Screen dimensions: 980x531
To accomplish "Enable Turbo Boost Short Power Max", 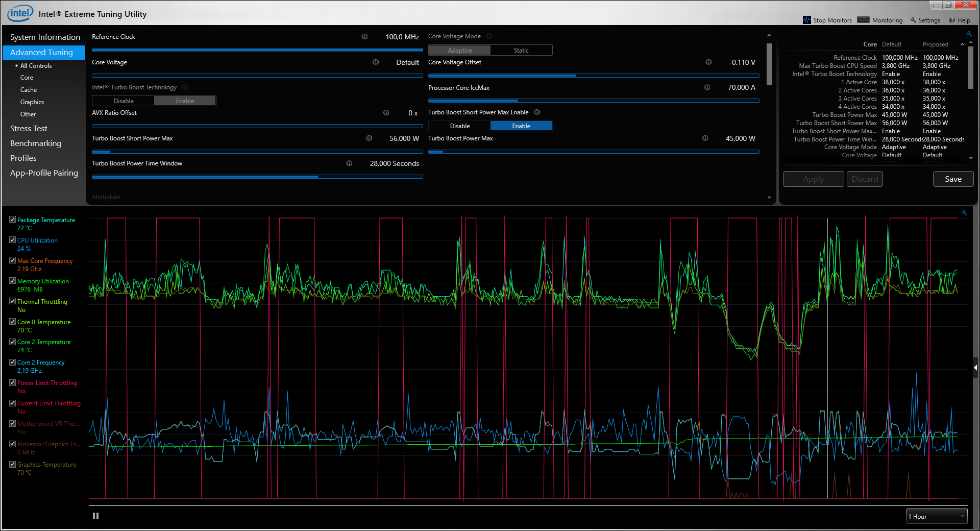I will tap(521, 126).
